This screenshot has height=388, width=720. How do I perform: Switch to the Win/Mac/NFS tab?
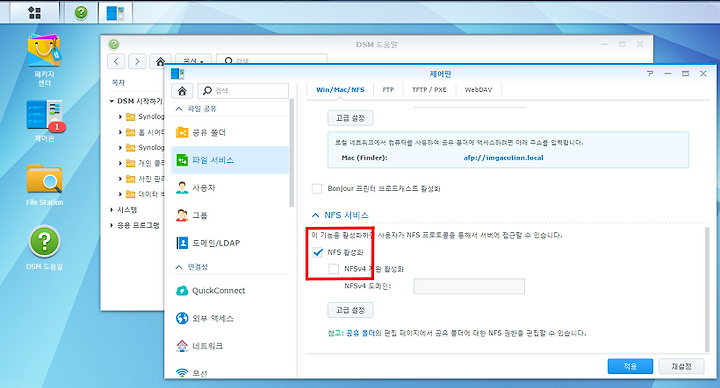click(340, 90)
